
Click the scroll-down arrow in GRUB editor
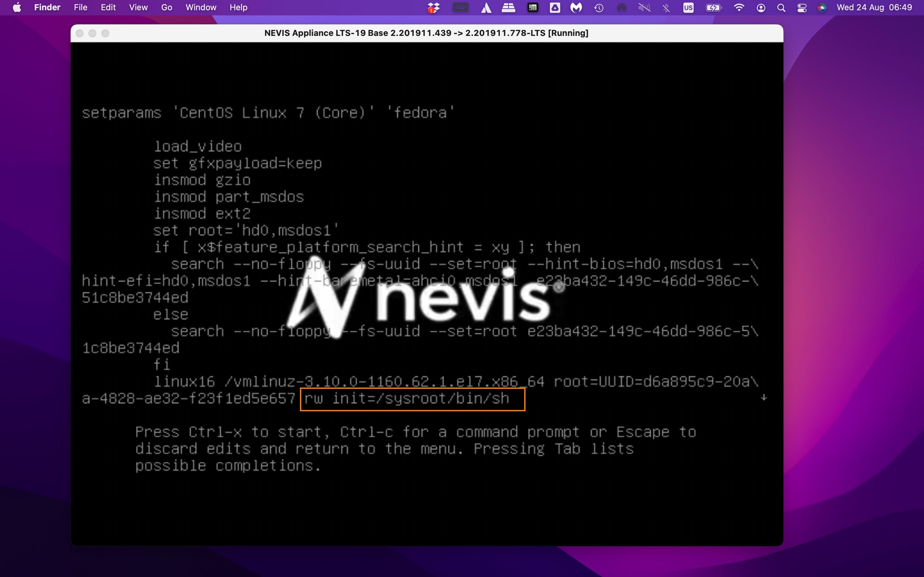[x=764, y=397]
